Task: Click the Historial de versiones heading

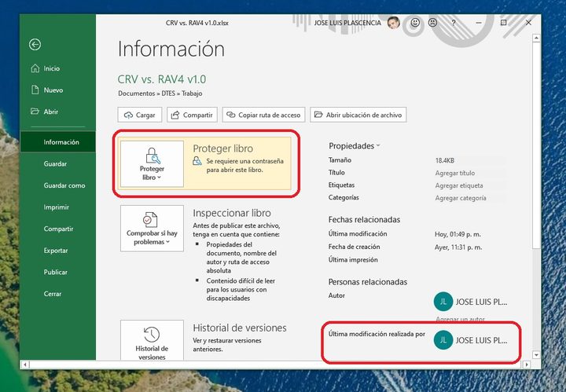Action: point(240,328)
